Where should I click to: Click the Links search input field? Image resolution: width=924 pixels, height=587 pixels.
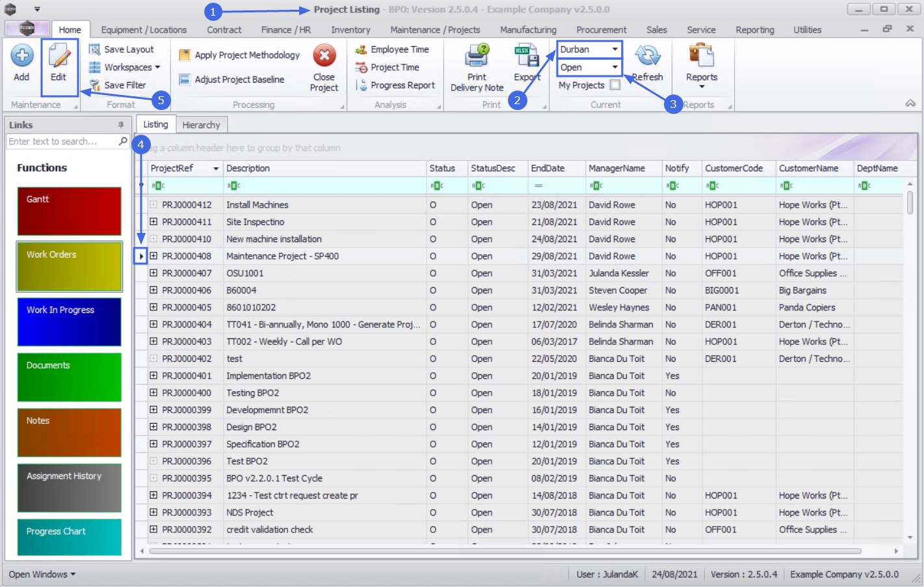point(62,141)
